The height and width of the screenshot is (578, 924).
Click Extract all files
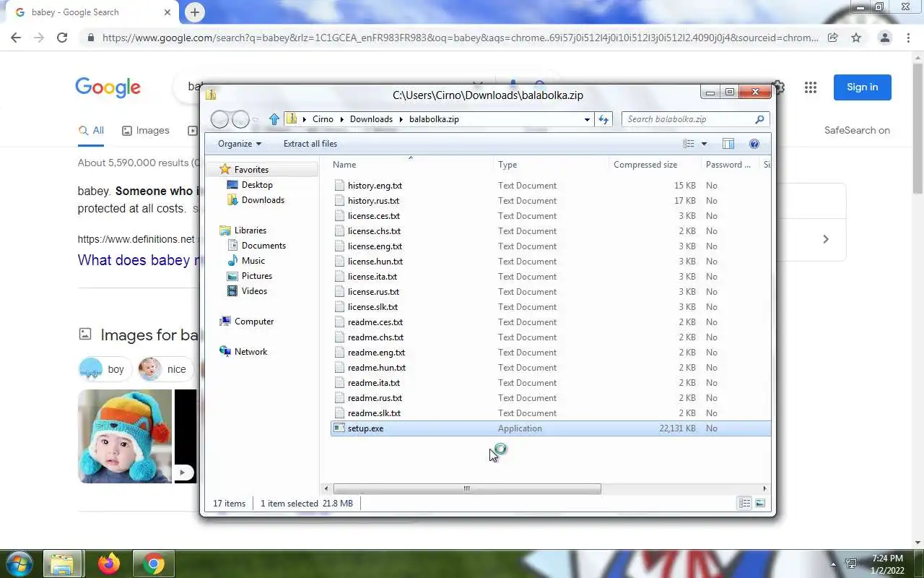coord(310,144)
